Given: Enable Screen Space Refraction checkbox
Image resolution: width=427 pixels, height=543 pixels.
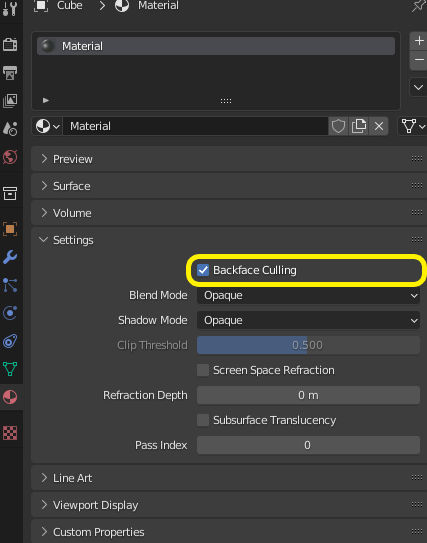Looking at the screenshot, I should (x=203, y=370).
